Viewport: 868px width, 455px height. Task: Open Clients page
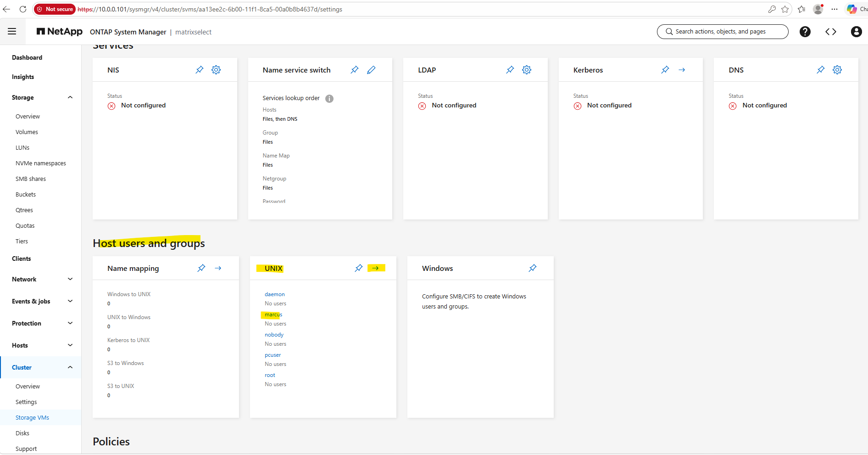tap(22, 258)
